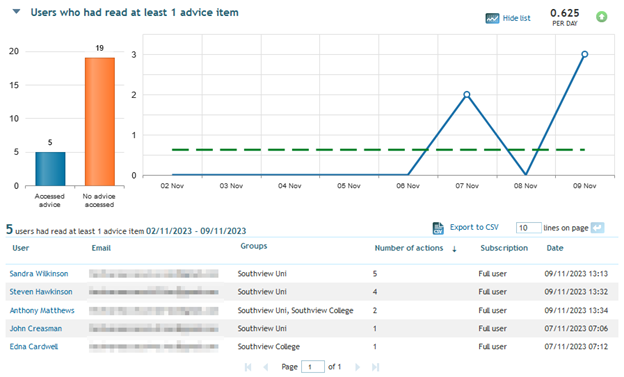Click actions count 4 for Steven Hawkinson
624x377 pixels.
pos(375,292)
